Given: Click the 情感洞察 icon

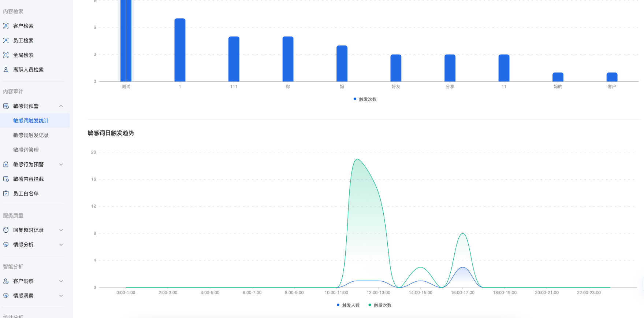Looking at the screenshot, I should 6,296.
